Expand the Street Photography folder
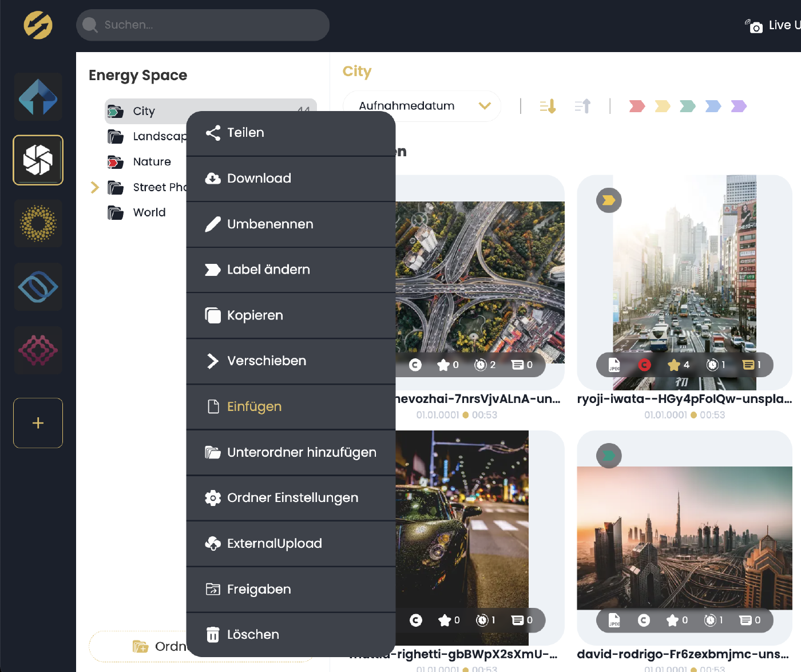 (95, 187)
